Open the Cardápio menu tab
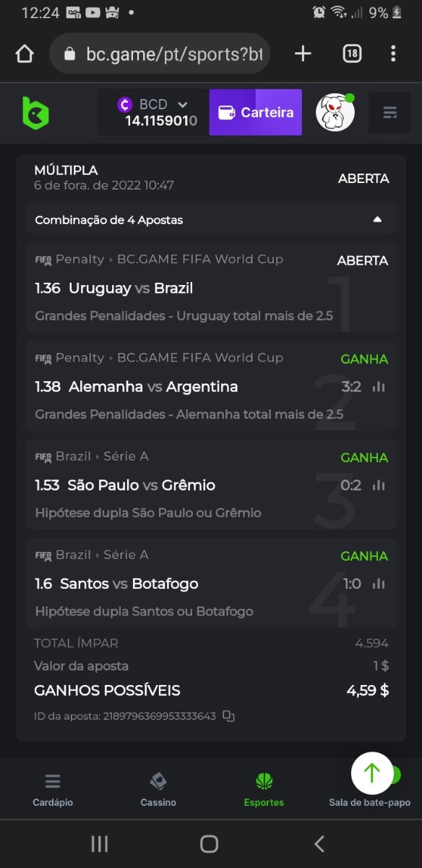Viewport: 422px width, 868px height. coord(53,790)
